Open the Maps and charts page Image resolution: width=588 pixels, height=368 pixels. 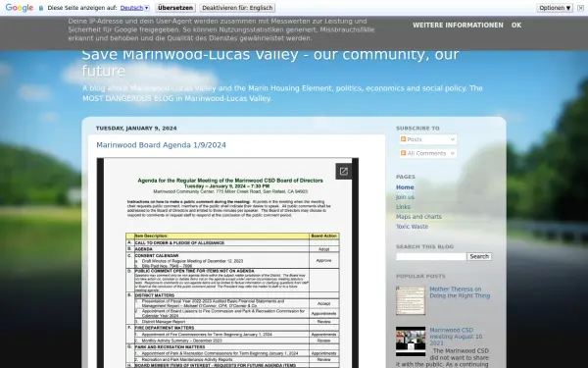pyautogui.click(x=418, y=217)
